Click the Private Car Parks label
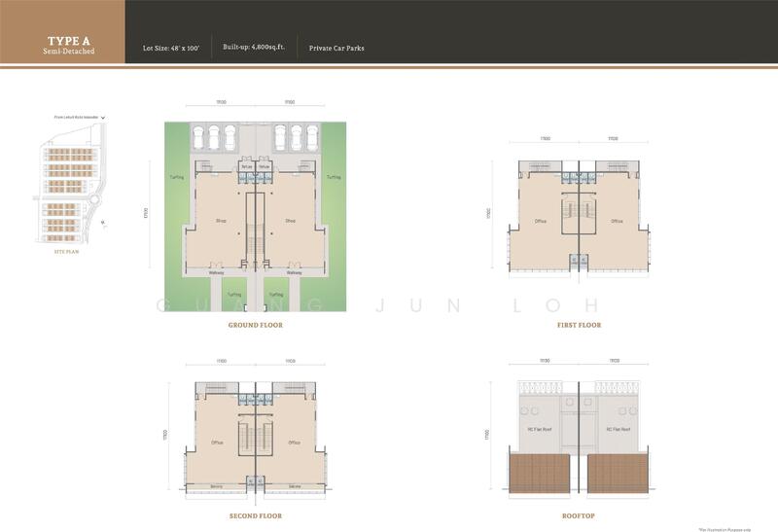Screen dimensions: 778x532 337,48
